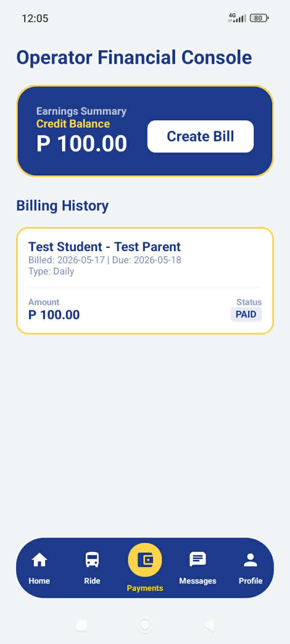Tap the Home house icon
This screenshot has width=290, height=644.
point(39,560)
